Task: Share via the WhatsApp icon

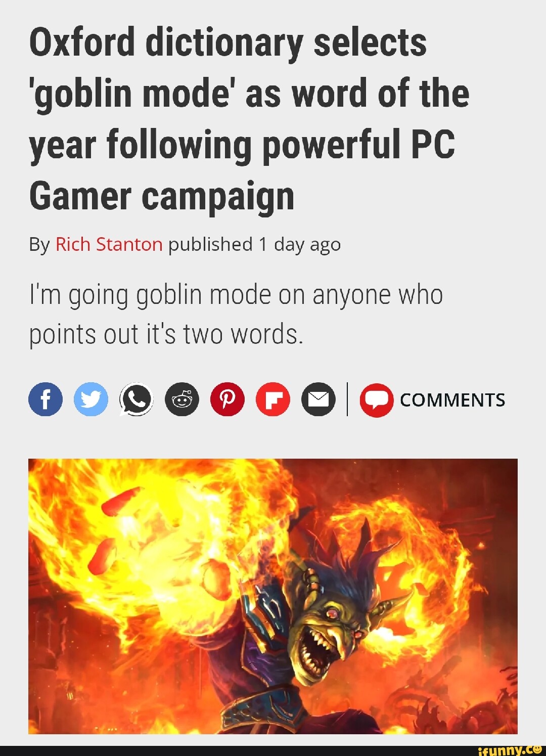Action: point(136,399)
